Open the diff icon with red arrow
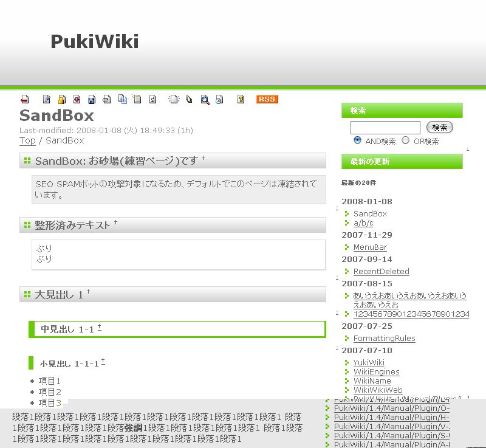Viewport: 486px width, 448px height. coord(77,100)
